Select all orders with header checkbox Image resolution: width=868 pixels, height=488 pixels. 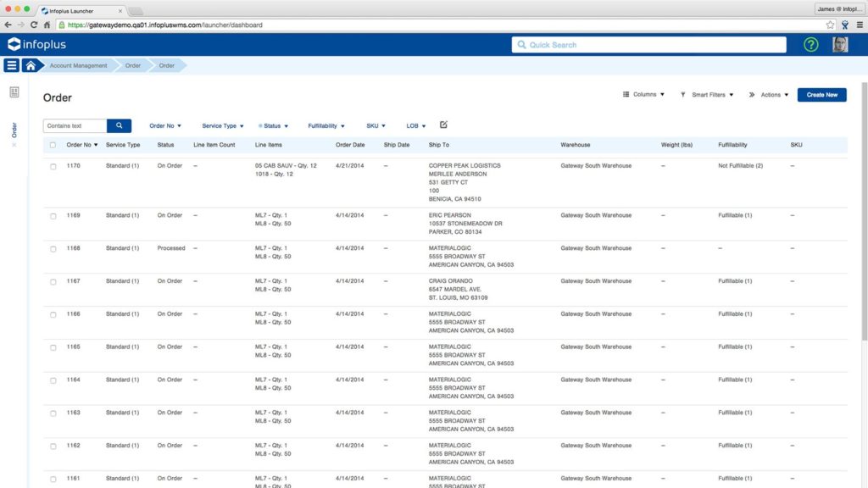(x=53, y=145)
